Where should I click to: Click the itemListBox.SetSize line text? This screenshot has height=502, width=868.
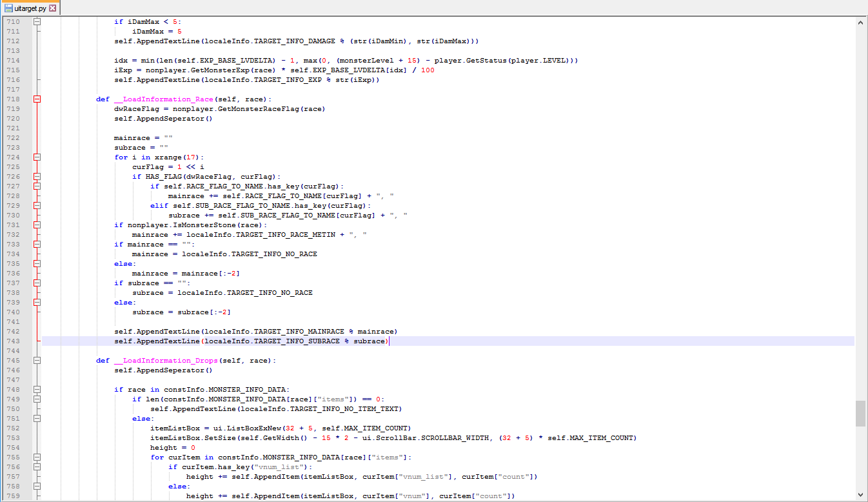393,438
